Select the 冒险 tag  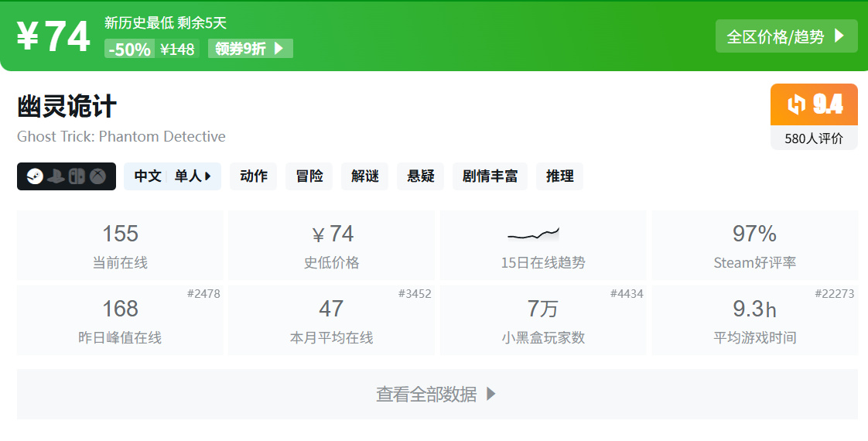309,176
